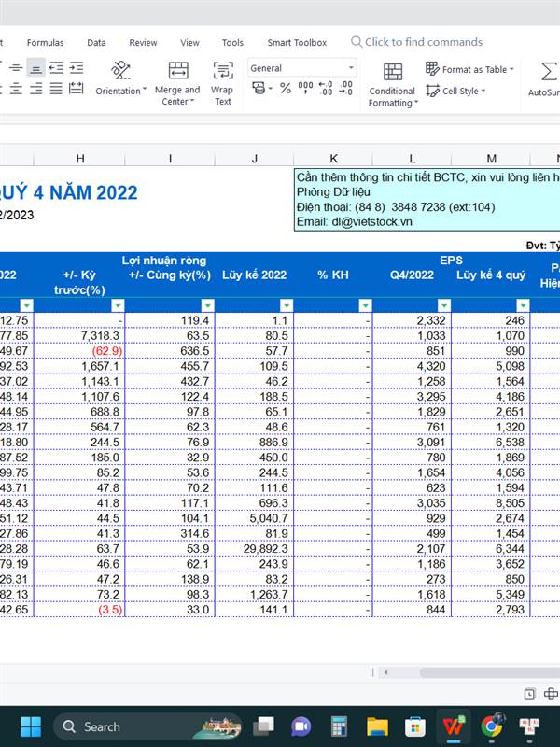The width and height of the screenshot is (560, 747).
Task: Switch to the View tab
Action: pos(189,43)
